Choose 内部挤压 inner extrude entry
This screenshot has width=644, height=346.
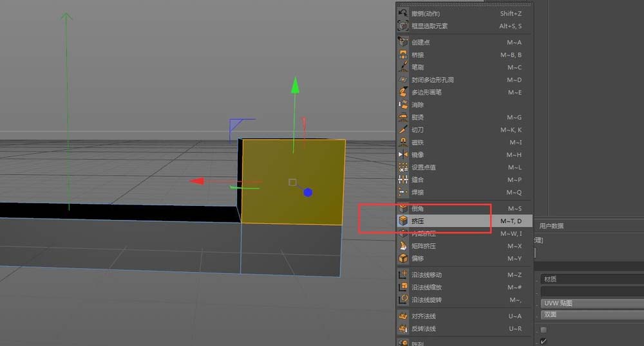(464, 233)
